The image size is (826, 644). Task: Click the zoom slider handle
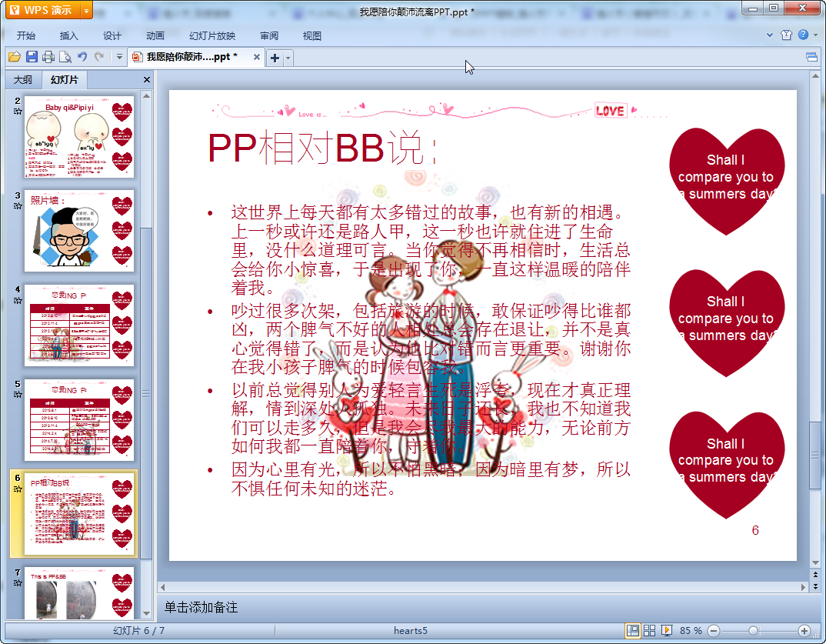point(753,630)
